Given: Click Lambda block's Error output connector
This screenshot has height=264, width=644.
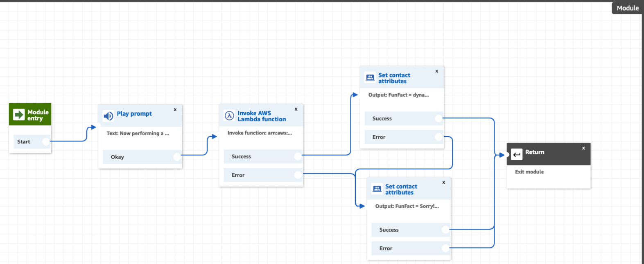Looking at the screenshot, I should [298, 175].
